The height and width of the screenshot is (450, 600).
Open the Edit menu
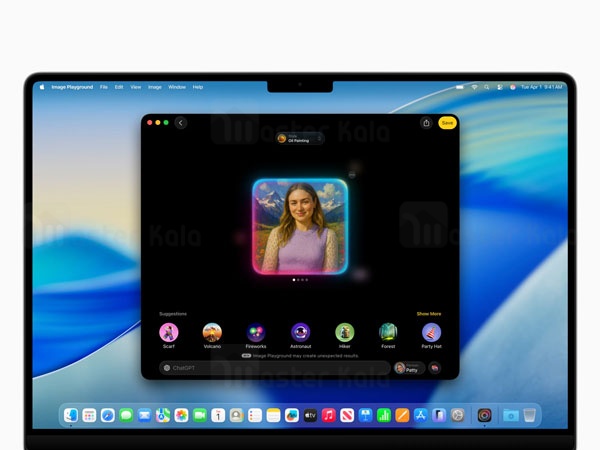click(119, 87)
